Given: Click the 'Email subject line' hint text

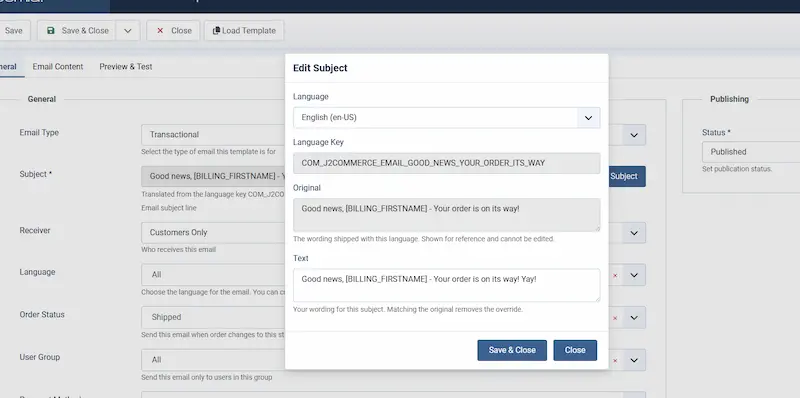Looking at the screenshot, I should (x=169, y=208).
